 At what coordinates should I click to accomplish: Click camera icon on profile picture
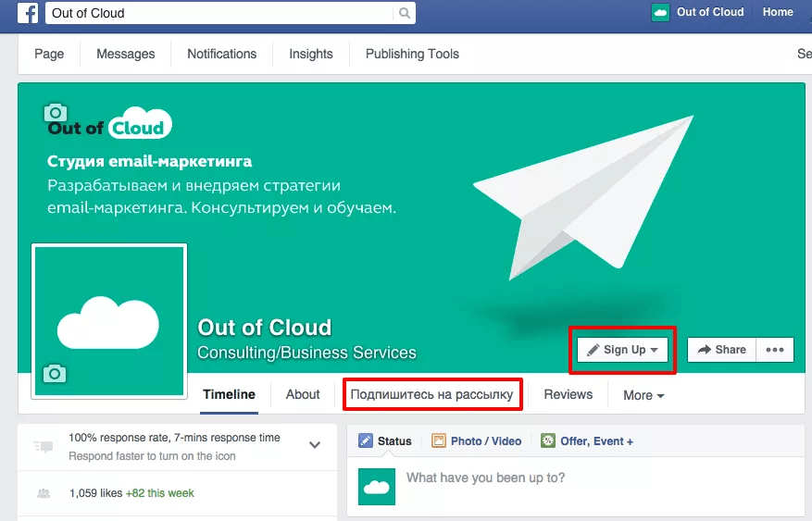[x=55, y=373]
